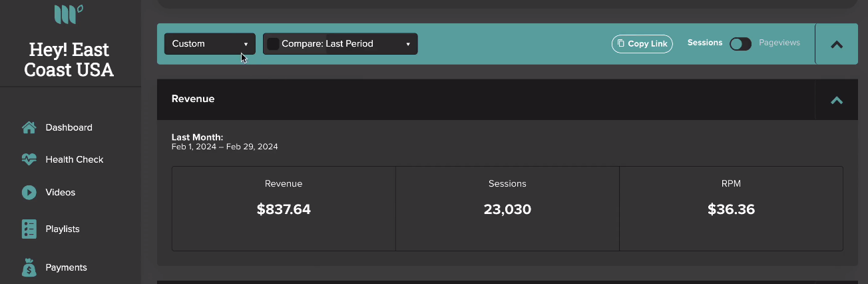Collapse the Revenue section chevron

[837, 100]
